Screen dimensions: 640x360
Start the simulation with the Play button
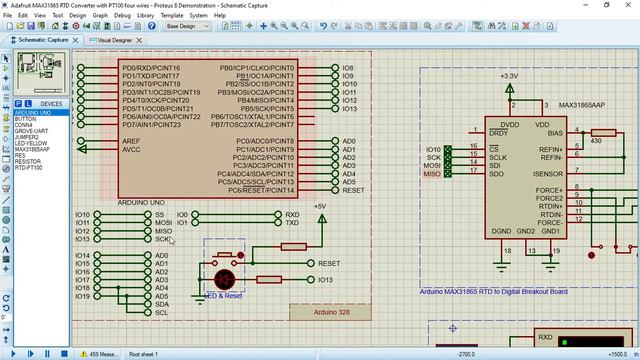pos(13,354)
